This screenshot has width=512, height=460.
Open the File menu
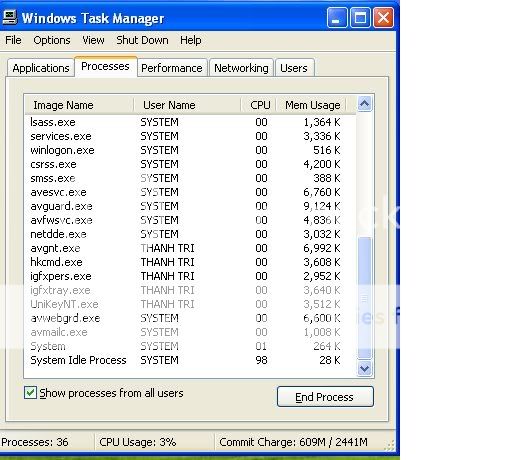(13, 40)
